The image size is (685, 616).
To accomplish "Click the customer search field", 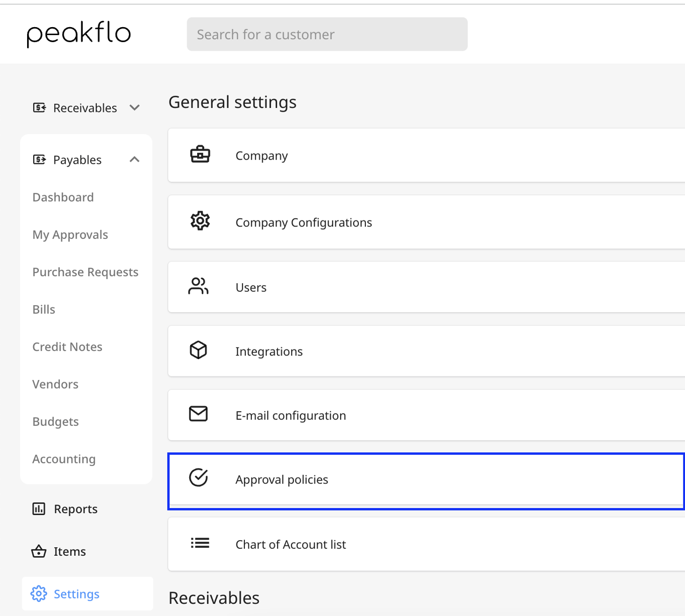I will [x=327, y=34].
